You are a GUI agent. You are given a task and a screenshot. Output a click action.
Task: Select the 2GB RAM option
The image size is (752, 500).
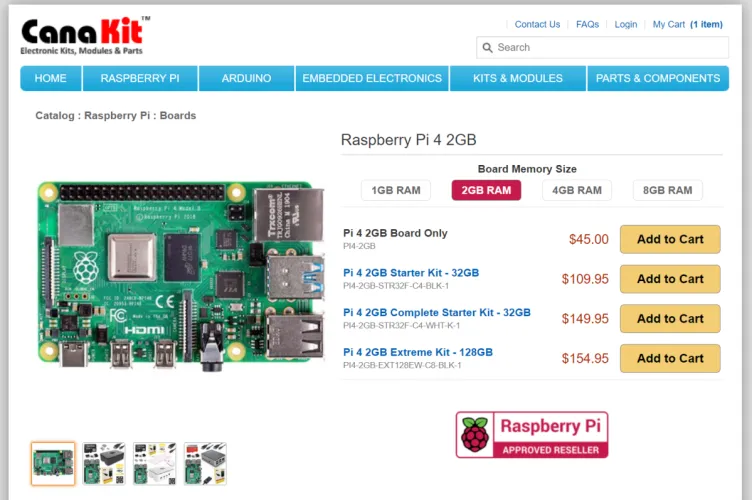pos(486,190)
